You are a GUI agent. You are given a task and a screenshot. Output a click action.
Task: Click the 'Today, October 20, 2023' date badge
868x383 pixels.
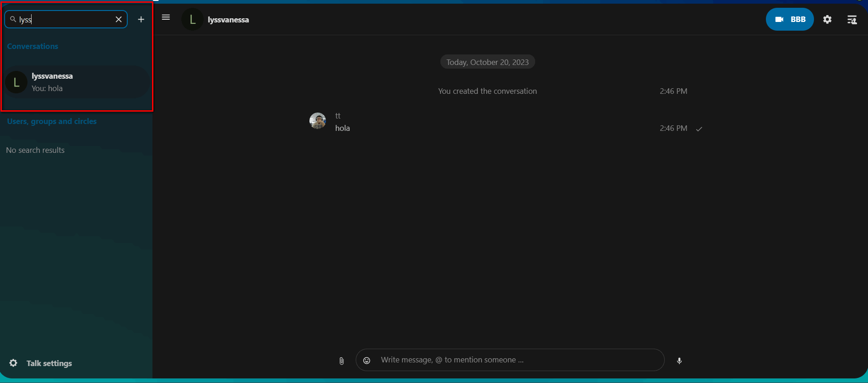click(488, 62)
